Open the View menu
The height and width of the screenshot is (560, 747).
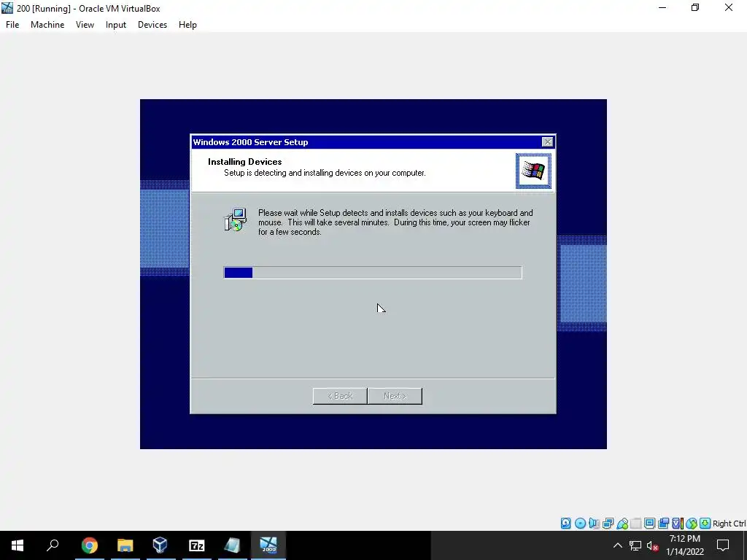(x=85, y=25)
